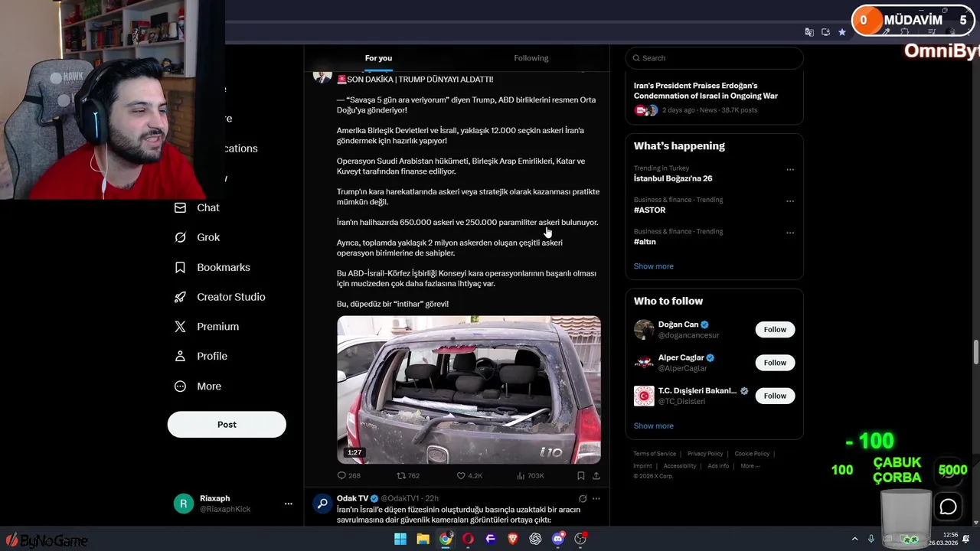The height and width of the screenshot is (551, 980).
Task: Like the tweet with 4.2K likes
Action: tap(469, 476)
